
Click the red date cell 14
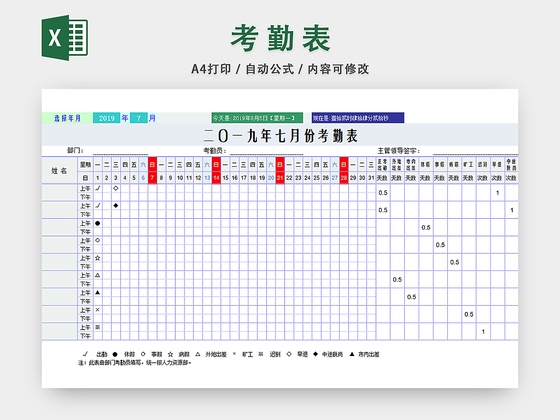[216, 178]
